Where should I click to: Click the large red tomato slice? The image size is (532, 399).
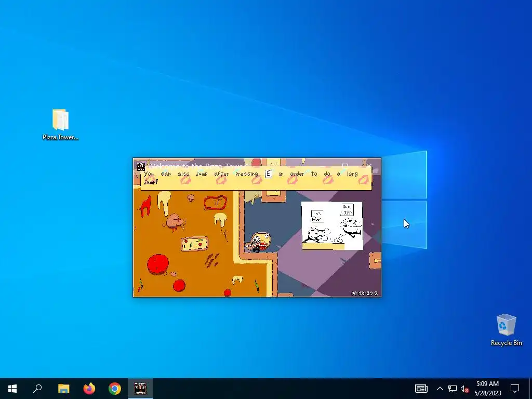158,263
